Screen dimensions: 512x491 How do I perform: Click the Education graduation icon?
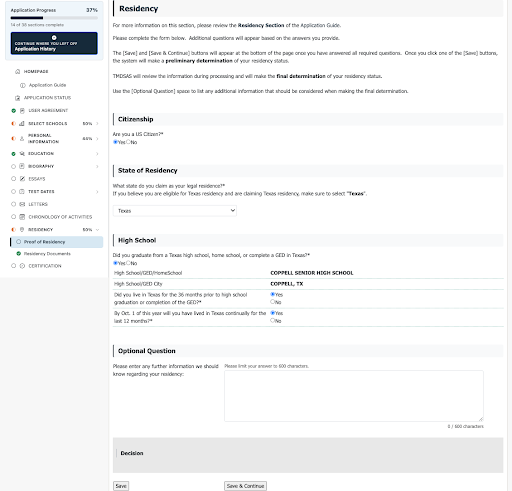[x=22, y=154]
